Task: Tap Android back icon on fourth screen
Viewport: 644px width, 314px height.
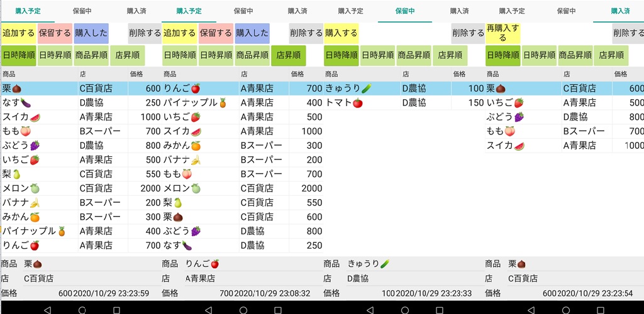Action: click(x=531, y=310)
